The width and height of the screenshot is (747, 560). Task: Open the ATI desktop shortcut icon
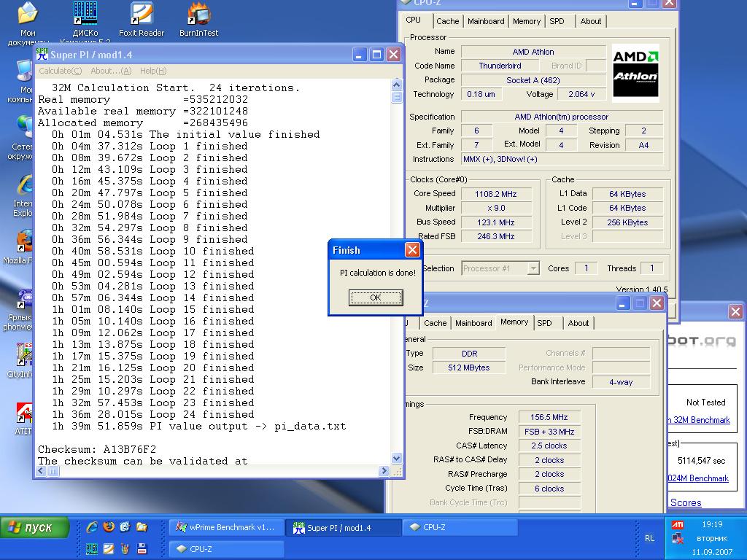[24, 419]
